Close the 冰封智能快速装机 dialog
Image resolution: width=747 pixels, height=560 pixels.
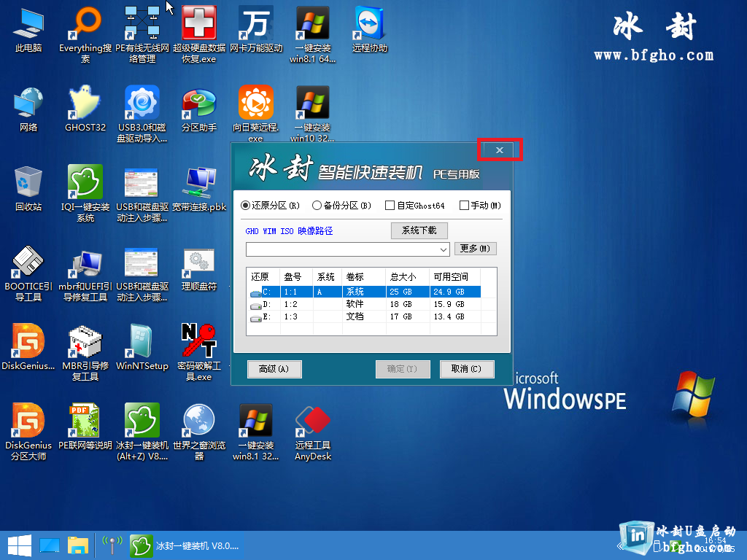pyautogui.click(x=499, y=150)
